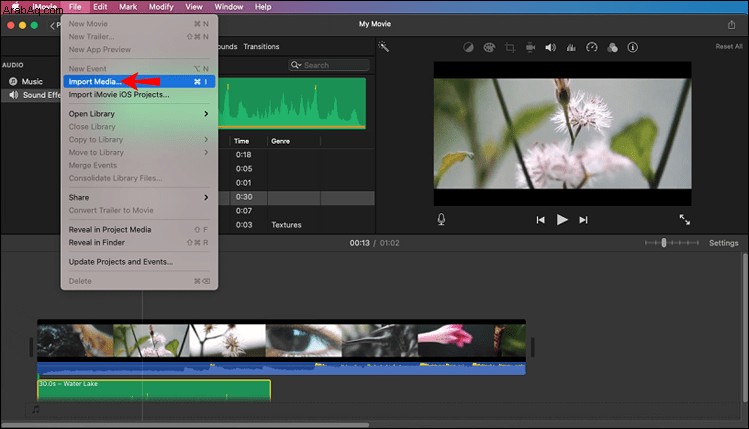Open the color balance tool
Viewport: 749px width, 429px height.
click(x=468, y=47)
